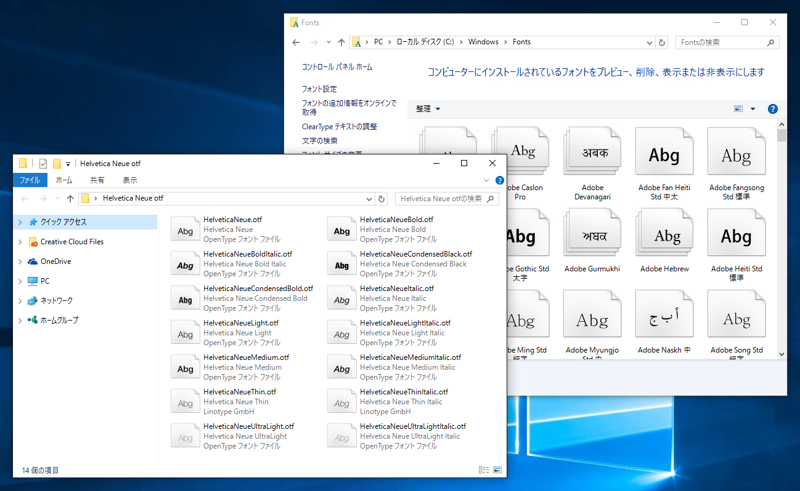
Task: Expand the ribbon with chevron
Action: coord(486,180)
